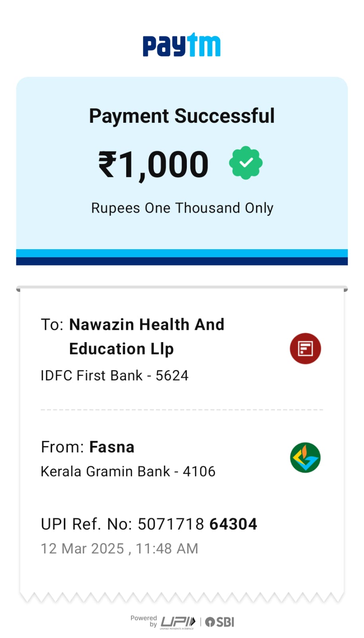
Task: Select the ₹1,000 amount
Action: [x=154, y=164]
